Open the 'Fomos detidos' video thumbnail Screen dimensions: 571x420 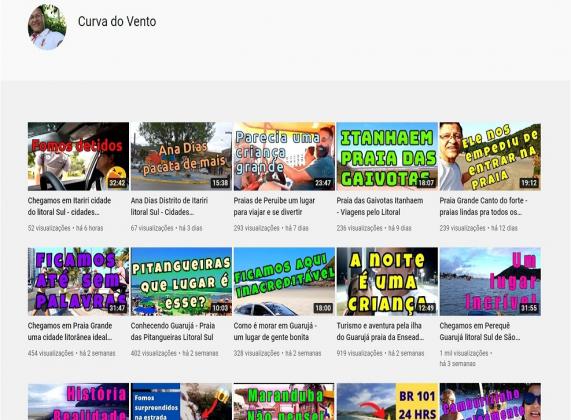coord(78,156)
